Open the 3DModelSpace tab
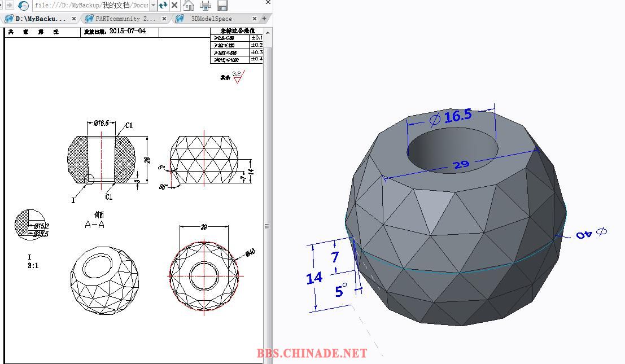 (x=211, y=19)
